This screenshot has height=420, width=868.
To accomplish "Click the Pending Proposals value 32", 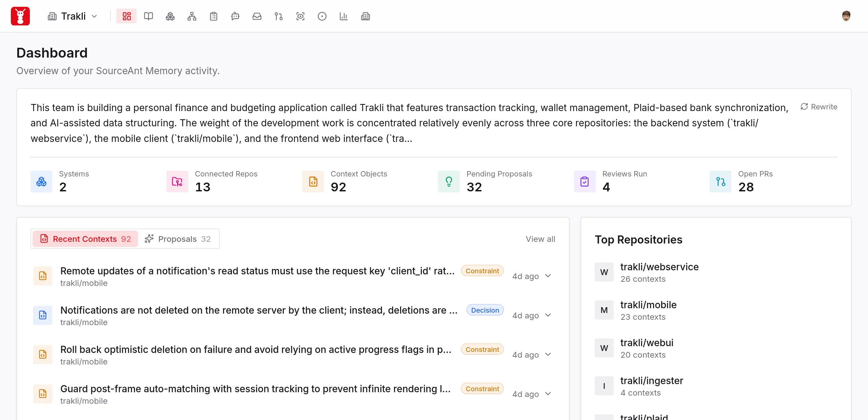I will pos(474,187).
